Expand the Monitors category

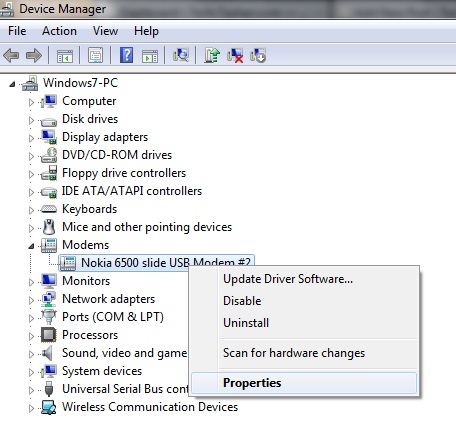point(31,282)
